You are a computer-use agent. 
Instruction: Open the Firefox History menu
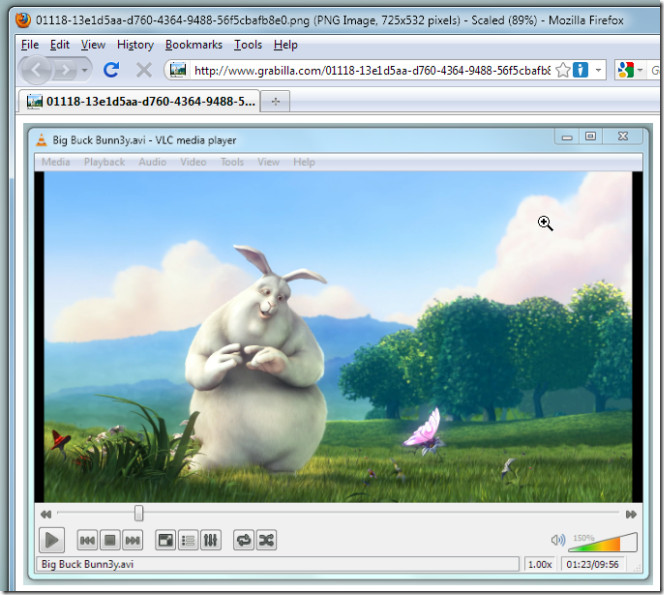coord(135,44)
